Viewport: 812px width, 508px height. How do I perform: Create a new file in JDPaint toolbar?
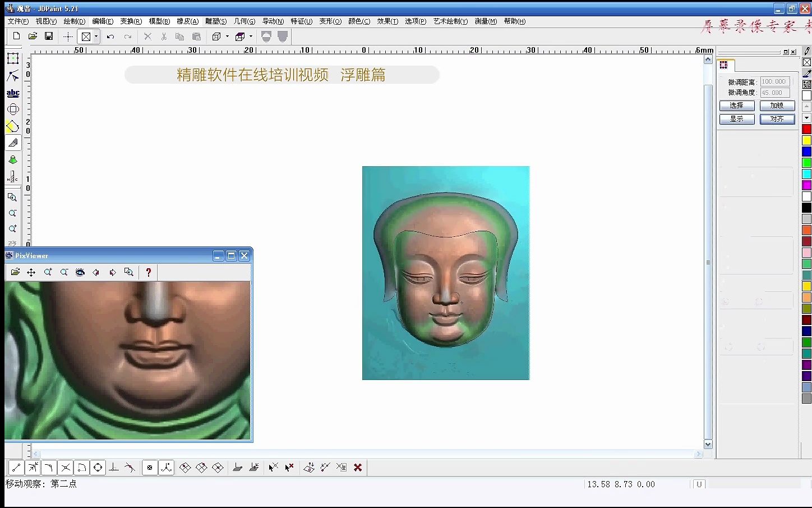point(16,36)
